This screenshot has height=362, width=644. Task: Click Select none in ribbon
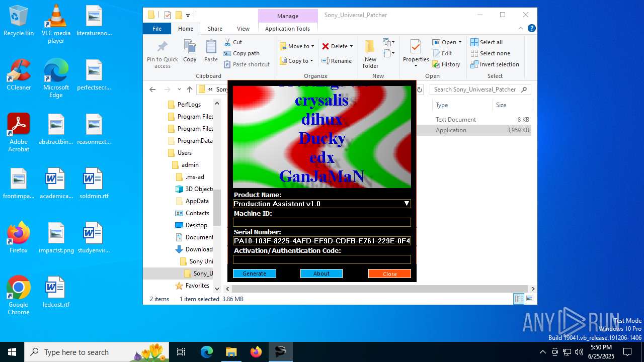[x=490, y=53]
